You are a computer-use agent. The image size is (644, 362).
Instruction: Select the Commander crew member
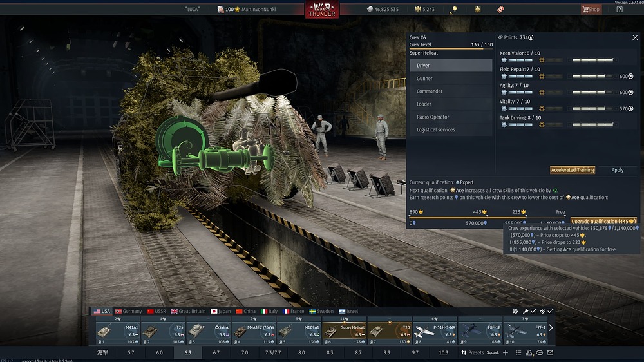(x=451, y=91)
